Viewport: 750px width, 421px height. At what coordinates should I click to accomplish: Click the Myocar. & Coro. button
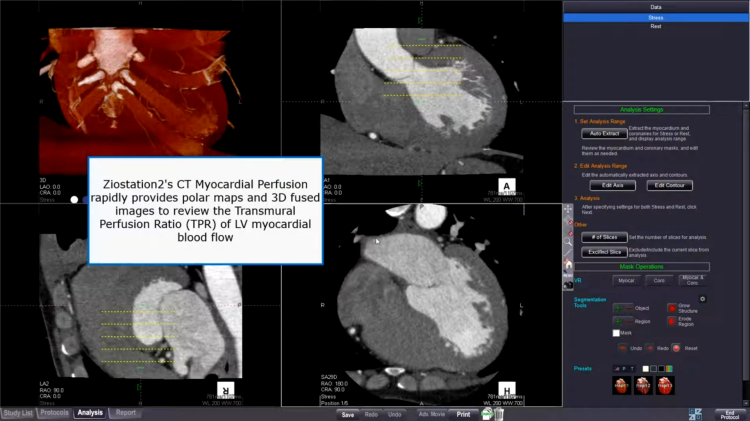coord(693,281)
